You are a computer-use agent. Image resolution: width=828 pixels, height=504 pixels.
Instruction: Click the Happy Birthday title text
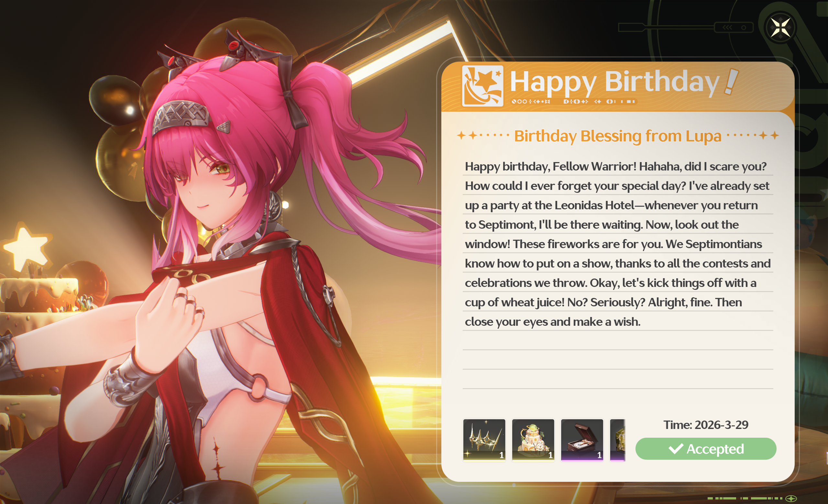[x=614, y=82]
